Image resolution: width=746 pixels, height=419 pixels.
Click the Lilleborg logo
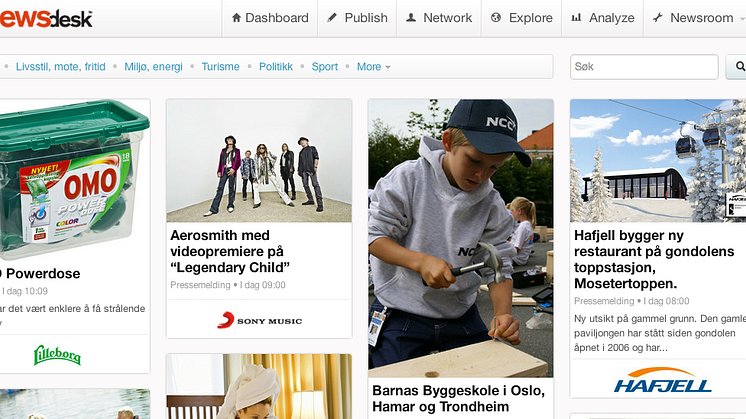(57, 355)
